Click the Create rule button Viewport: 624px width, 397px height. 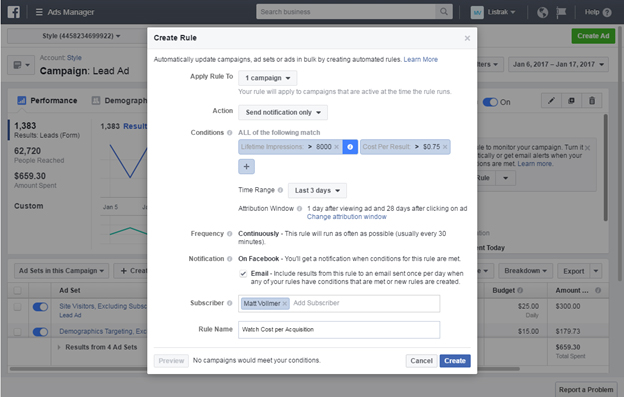tap(455, 361)
